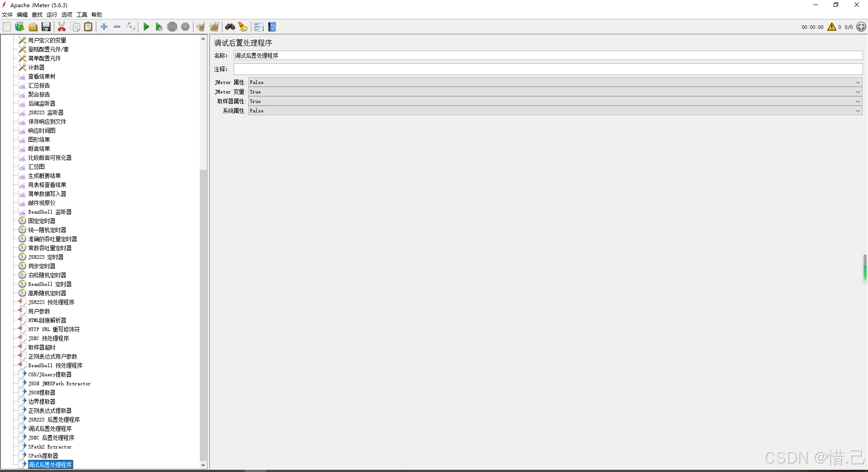
Task: Open function helper list icon
Action: click(x=259, y=27)
